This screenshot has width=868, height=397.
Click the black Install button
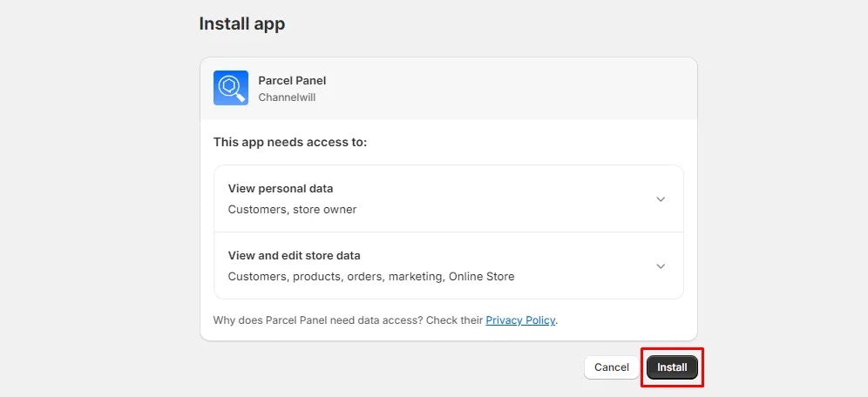[x=672, y=367]
